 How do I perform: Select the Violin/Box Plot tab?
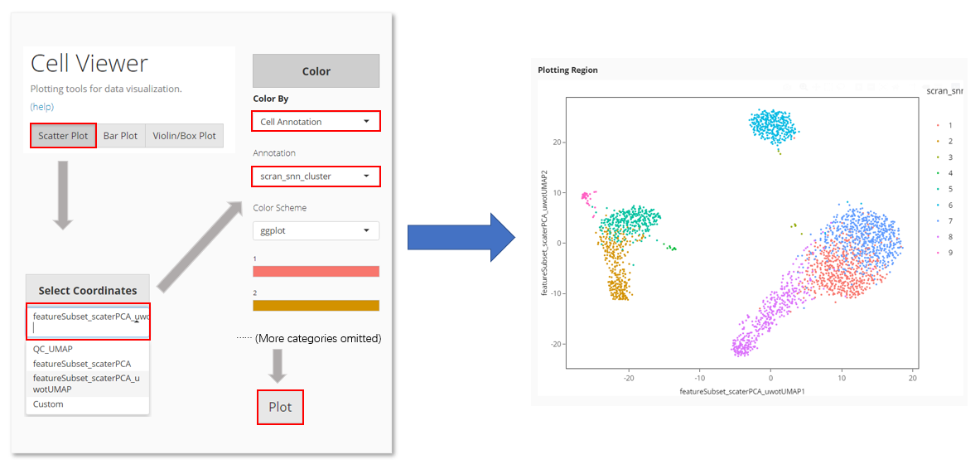pos(184,136)
